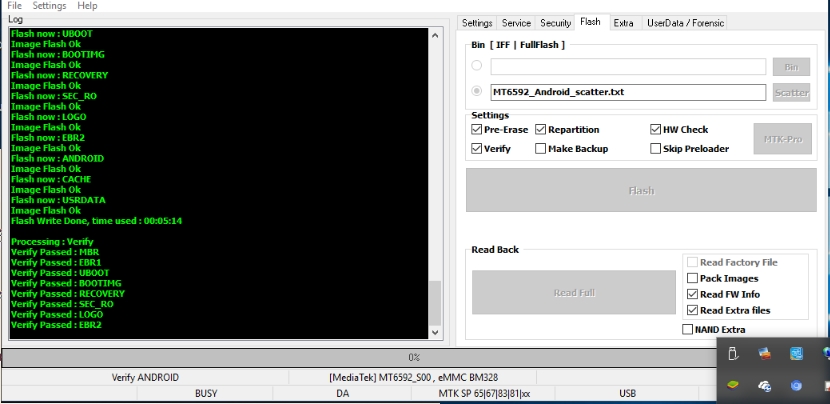Click 'Flash Write Done, time used' log line
The height and width of the screenshot is (404, 830).
click(x=96, y=220)
